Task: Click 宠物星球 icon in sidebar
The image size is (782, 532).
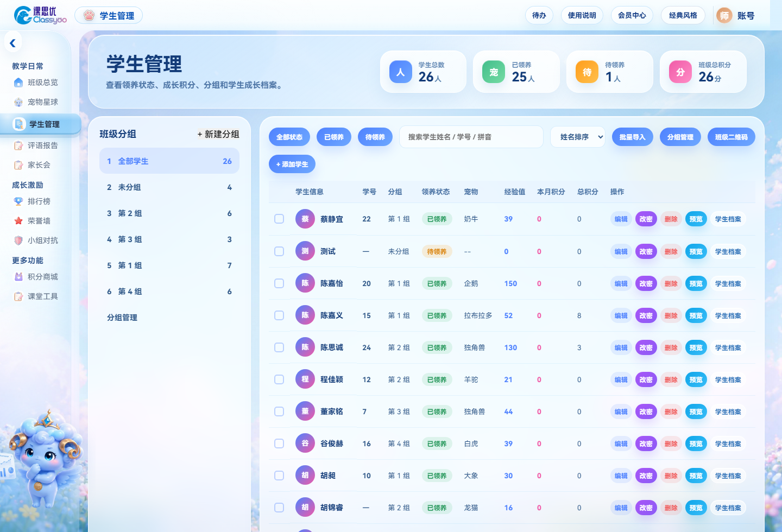Action: 18,102
